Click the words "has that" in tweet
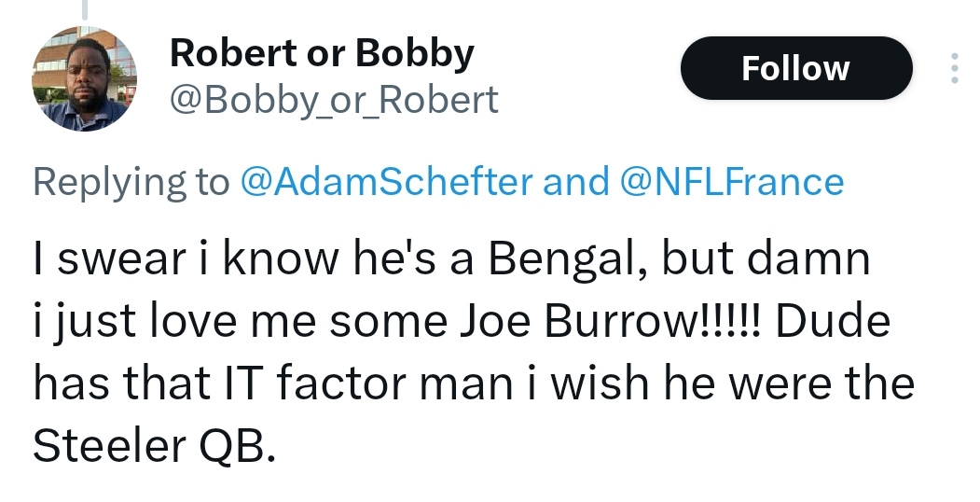The width and height of the screenshot is (980, 502). [x=122, y=383]
